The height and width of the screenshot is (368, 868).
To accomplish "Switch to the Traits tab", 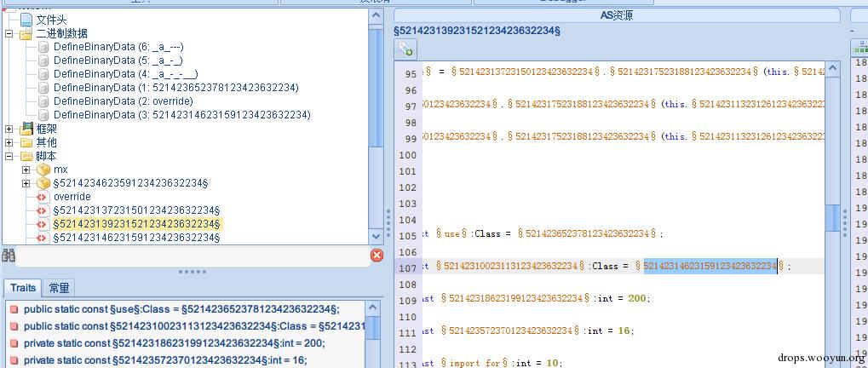I will pyautogui.click(x=23, y=288).
